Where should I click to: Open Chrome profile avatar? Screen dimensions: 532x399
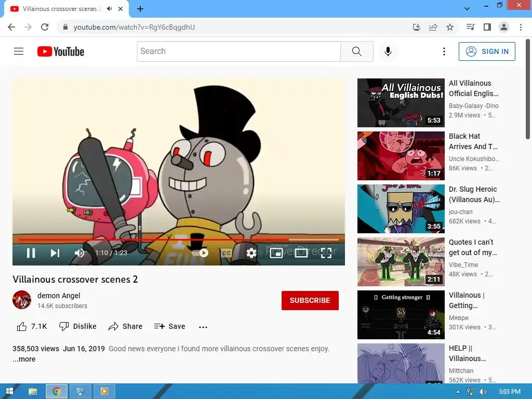click(504, 27)
